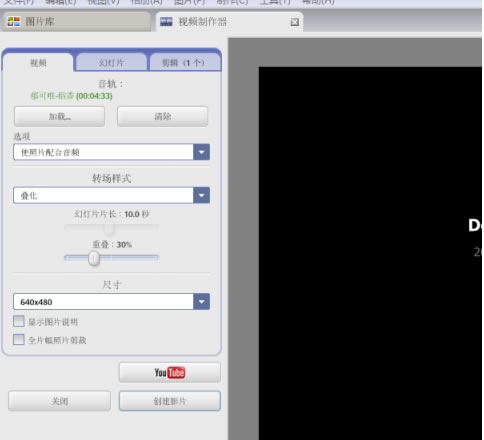The width and height of the screenshot is (484, 440).
Task: Click the 图片库 tab icon
Action: tap(14, 22)
